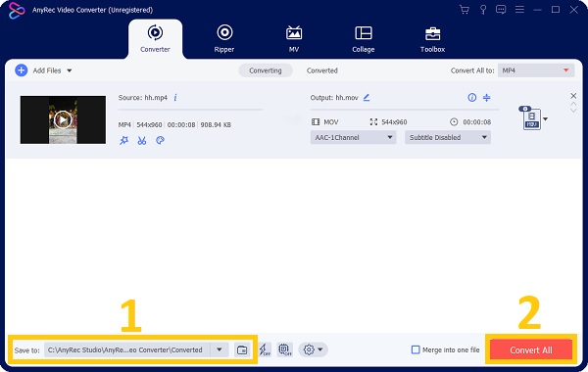588x372 pixels.
Task: Toggle the lightning ultrafast conversion off icon
Action: click(x=266, y=349)
